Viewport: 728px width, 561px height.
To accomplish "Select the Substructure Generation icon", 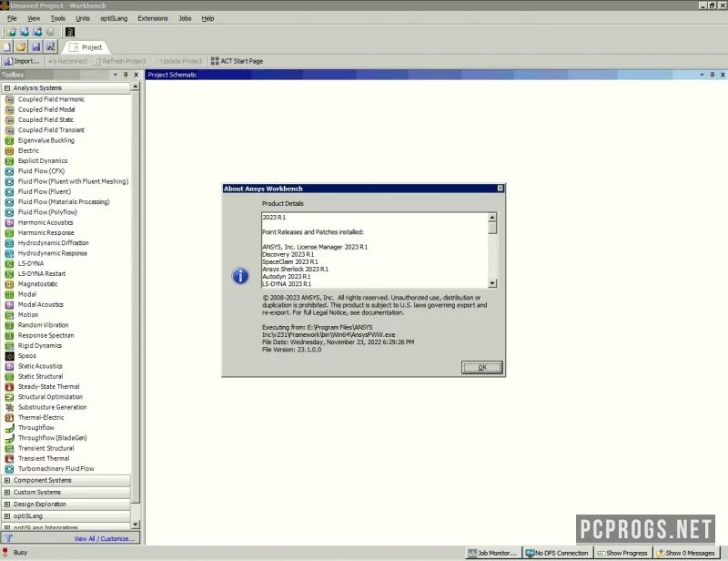I will pos(9,407).
